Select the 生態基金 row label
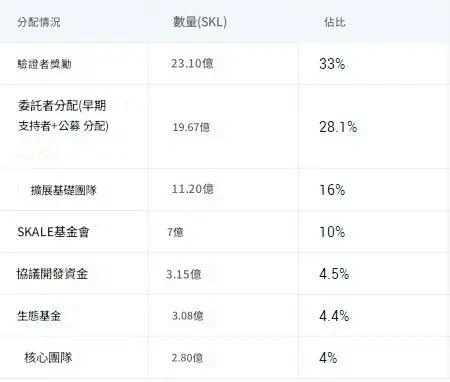 click(39, 316)
